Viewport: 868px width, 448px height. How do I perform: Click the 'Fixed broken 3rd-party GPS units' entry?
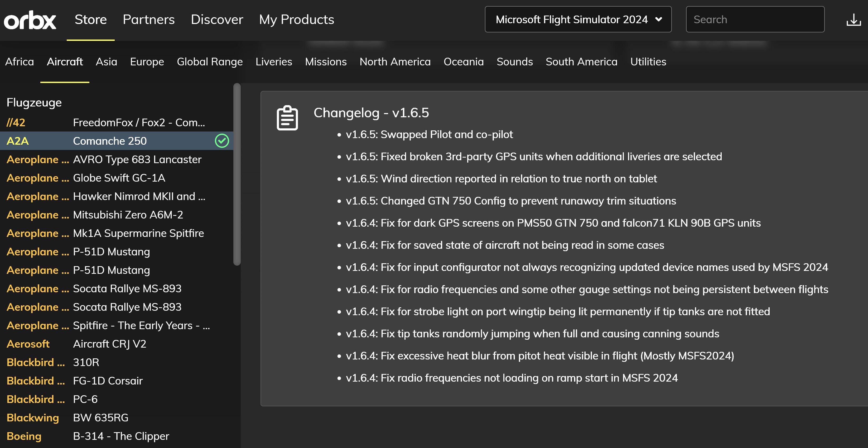(534, 157)
